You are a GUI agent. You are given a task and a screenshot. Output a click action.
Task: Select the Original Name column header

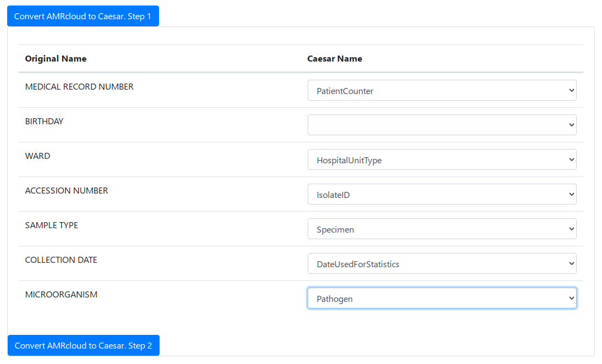coord(56,59)
